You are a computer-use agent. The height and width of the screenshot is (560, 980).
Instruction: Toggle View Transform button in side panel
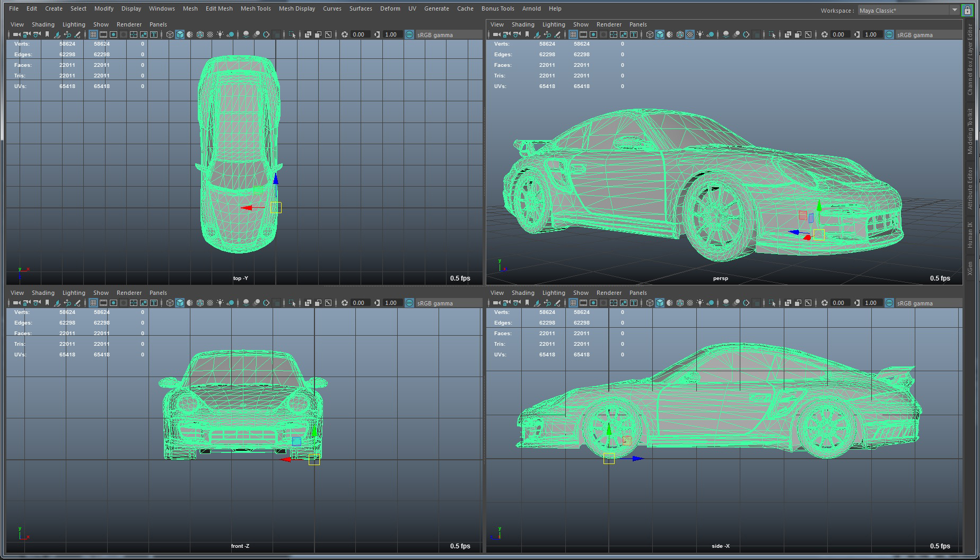[x=889, y=303]
